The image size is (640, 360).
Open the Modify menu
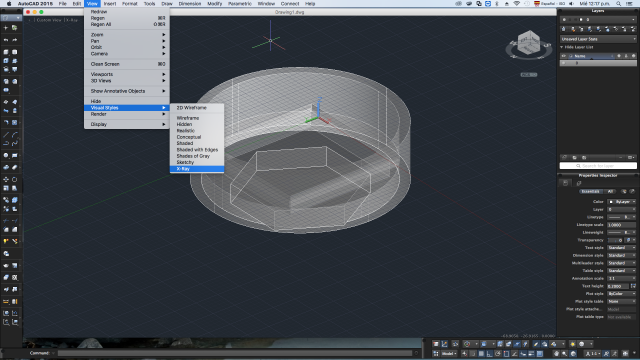coord(214,4)
